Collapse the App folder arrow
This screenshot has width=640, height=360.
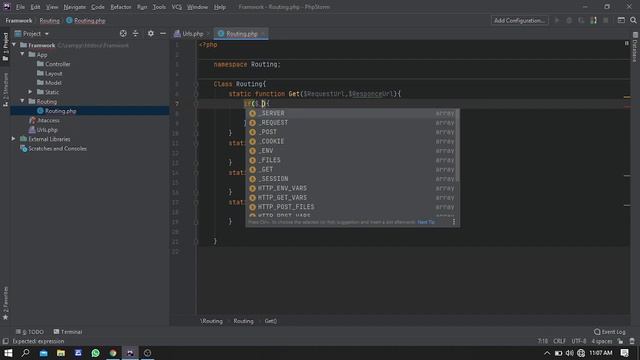tap(23, 54)
